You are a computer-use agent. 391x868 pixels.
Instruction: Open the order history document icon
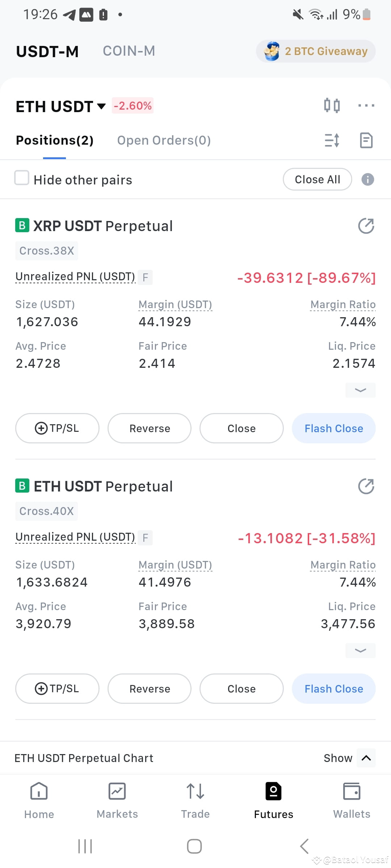pyautogui.click(x=366, y=140)
